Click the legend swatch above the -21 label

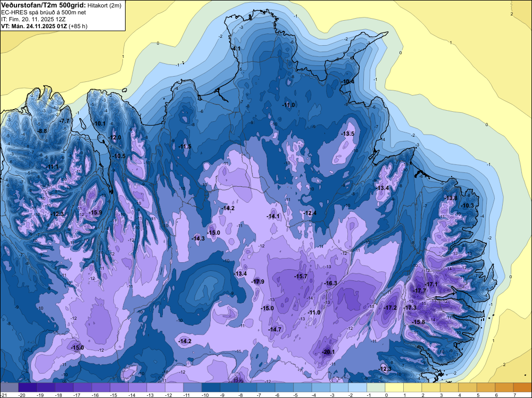[9, 387]
